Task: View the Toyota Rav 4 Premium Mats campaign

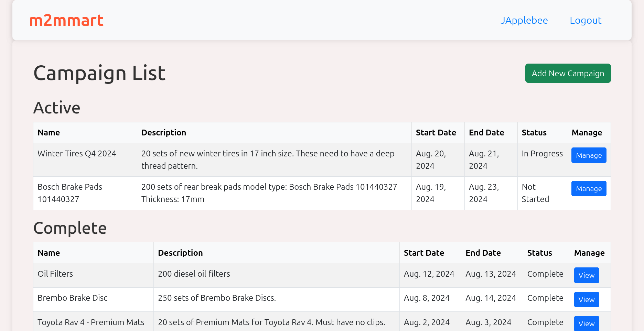Action: (x=586, y=323)
